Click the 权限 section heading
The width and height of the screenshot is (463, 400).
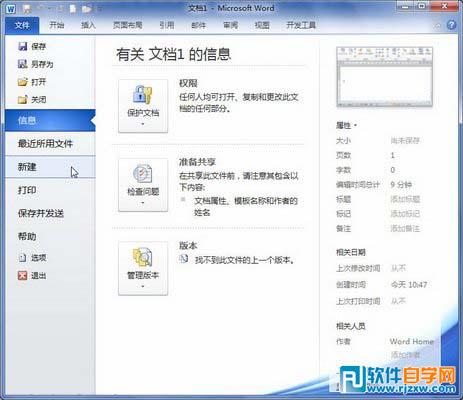188,83
